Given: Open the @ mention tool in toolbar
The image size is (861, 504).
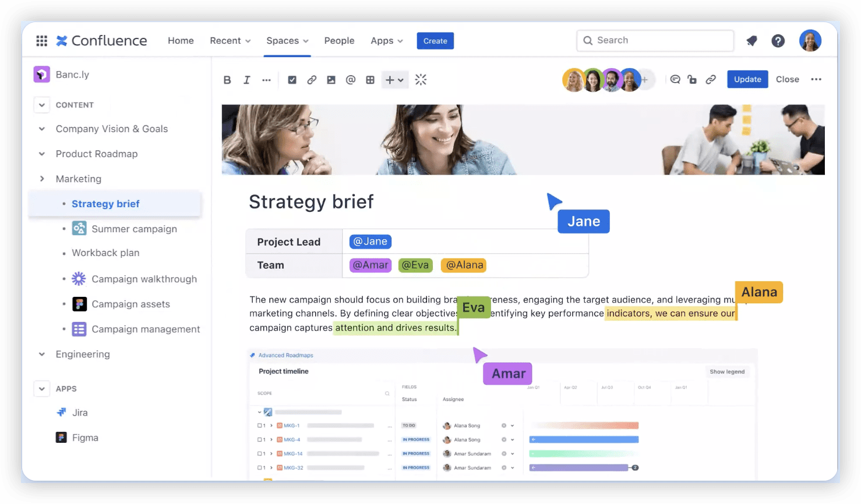Looking at the screenshot, I should (x=350, y=80).
